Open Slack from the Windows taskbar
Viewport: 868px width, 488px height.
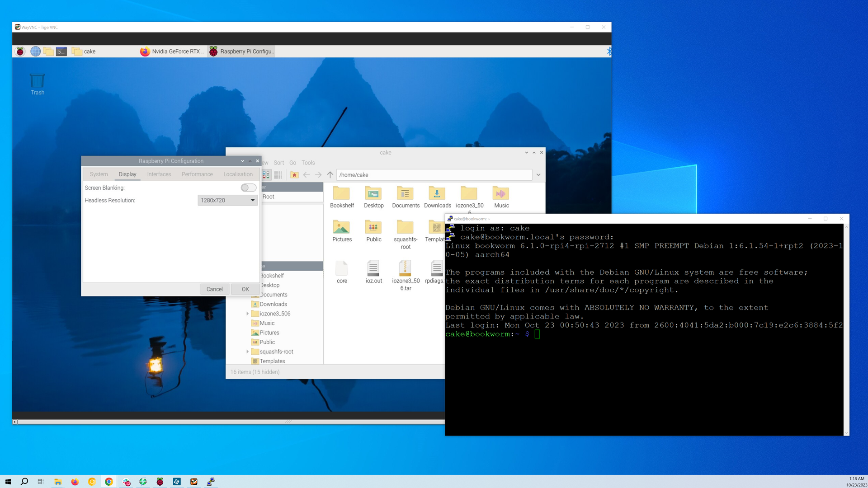(x=126, y=482)
